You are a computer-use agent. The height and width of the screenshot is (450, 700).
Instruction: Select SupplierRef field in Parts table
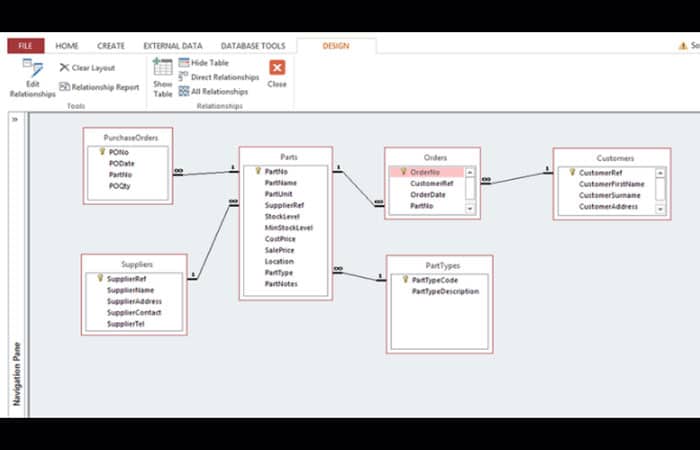click(285, 205)
